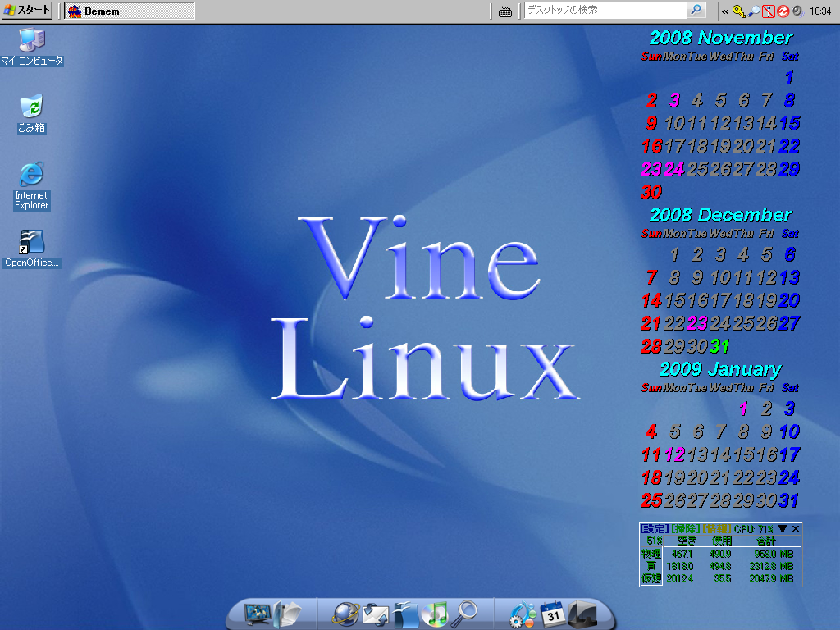Select magenta January 1 on calendar
This screenshot has width=840, height=630.
(743, 409)
